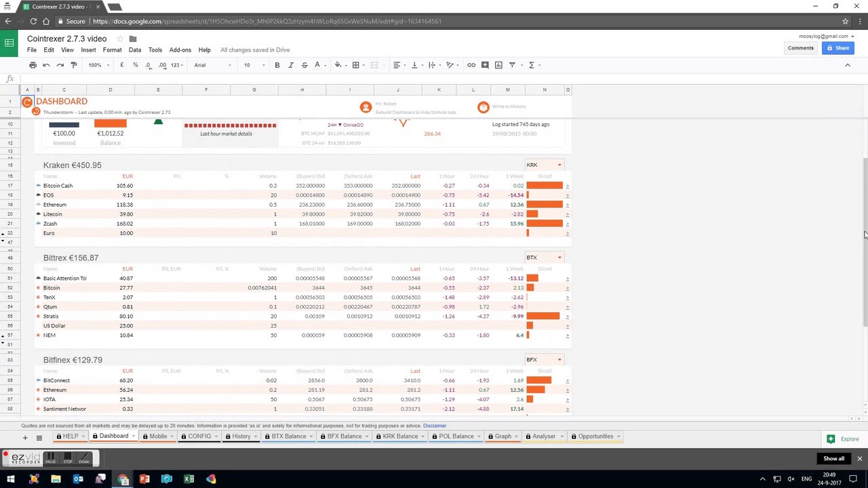Open the Insert menu
This screenshot has height=488, width=868.
(x=88, y=49)
